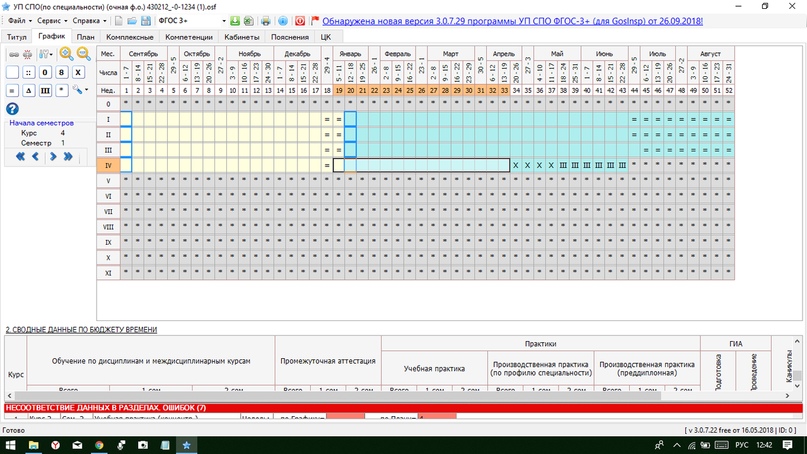The height and width of the screenshot is (454, 807).
Task: Select the '::' symbol button
Action: pos(28,72)
